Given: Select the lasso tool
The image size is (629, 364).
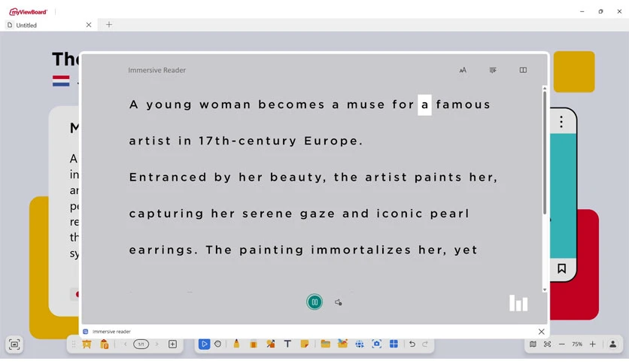Looking at the screenshot, I should click(x=218, y=344).
